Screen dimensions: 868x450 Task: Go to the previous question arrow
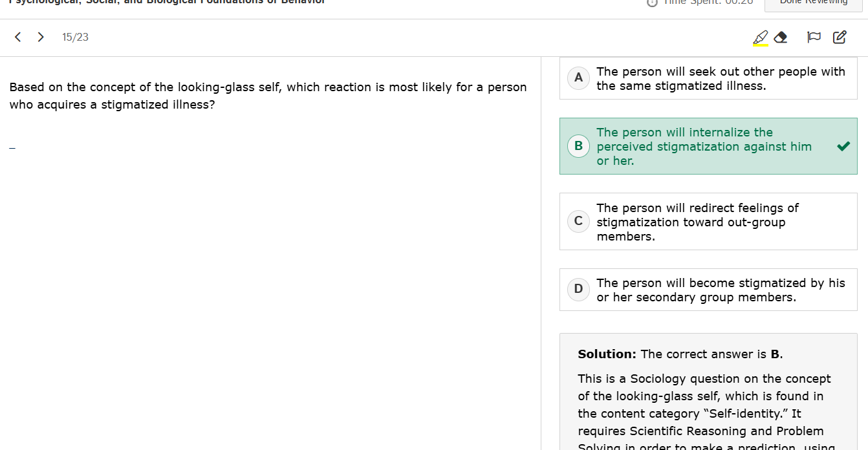coord(18,37)
